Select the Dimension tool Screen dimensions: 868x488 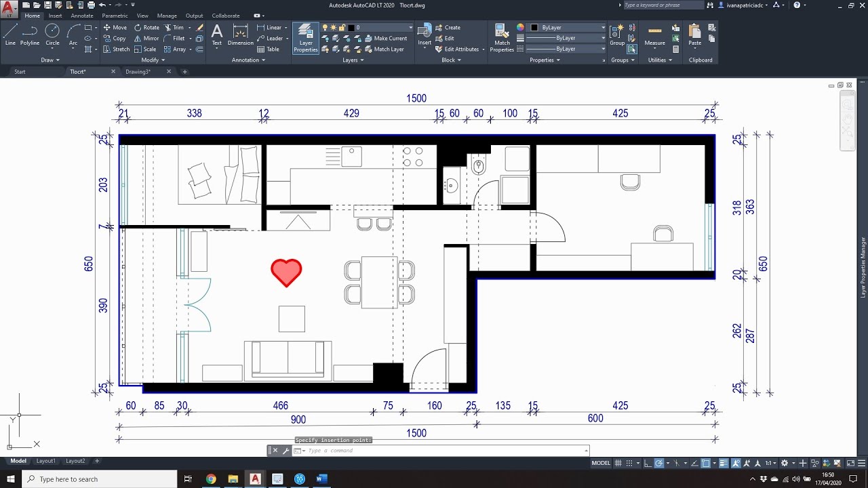point(240,35)
